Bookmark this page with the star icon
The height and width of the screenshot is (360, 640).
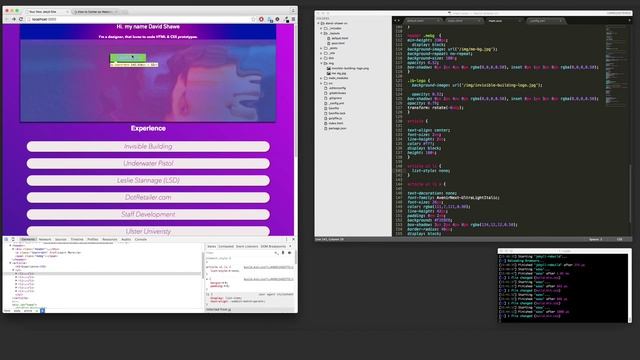click(x=253, y=19)
